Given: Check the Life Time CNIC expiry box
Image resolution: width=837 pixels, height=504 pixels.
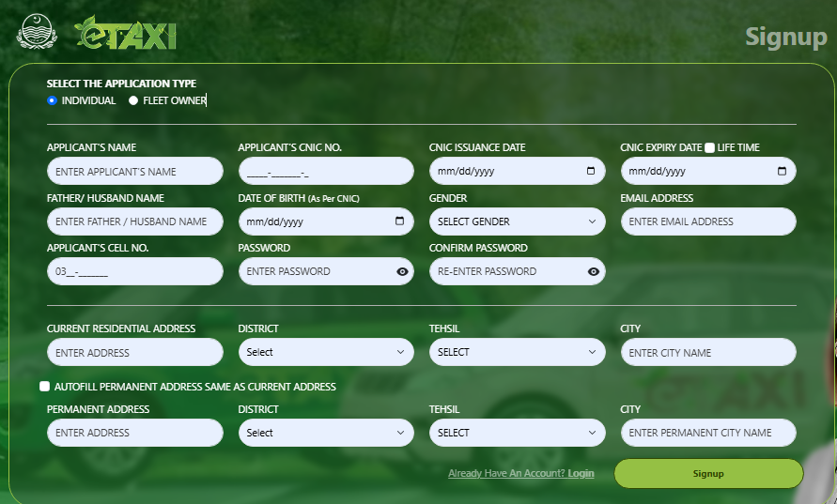Looking at the screenshot, I should point(709,147).
